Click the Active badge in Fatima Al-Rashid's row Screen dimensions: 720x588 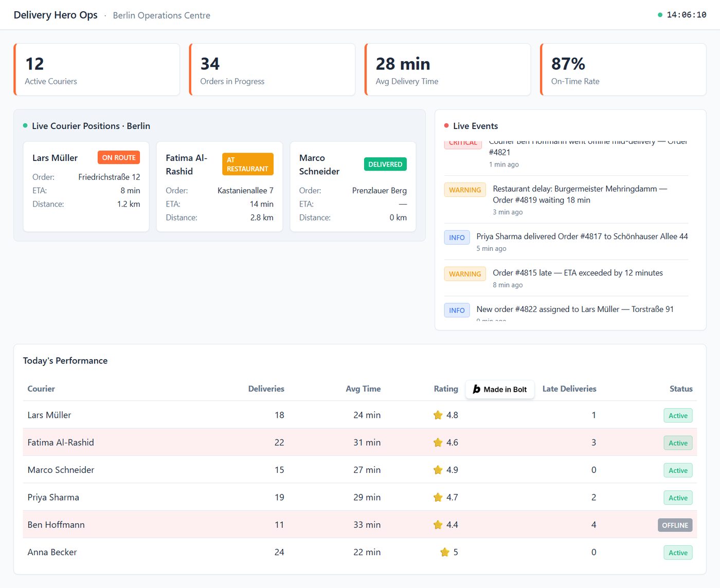pos(678,443)
